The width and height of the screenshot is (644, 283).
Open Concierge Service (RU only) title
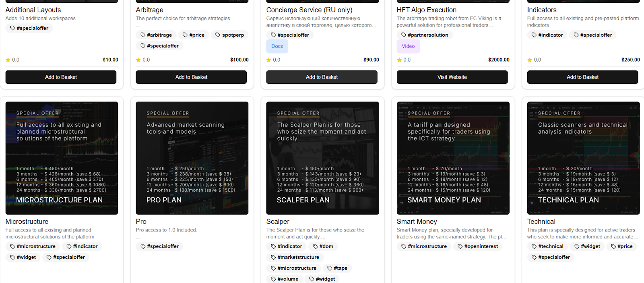click(x=310, y=10)
